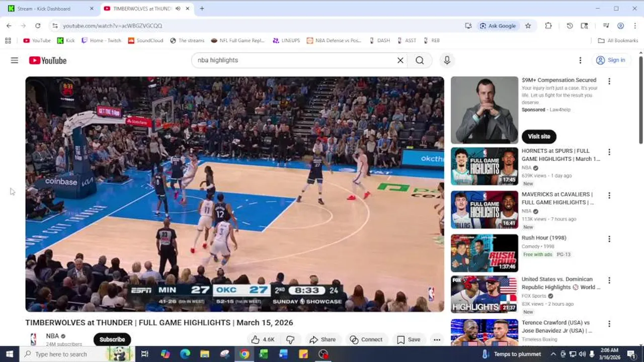Open options for Hornets at Spurs video
The image size is (644, 362).
[609, 152]
